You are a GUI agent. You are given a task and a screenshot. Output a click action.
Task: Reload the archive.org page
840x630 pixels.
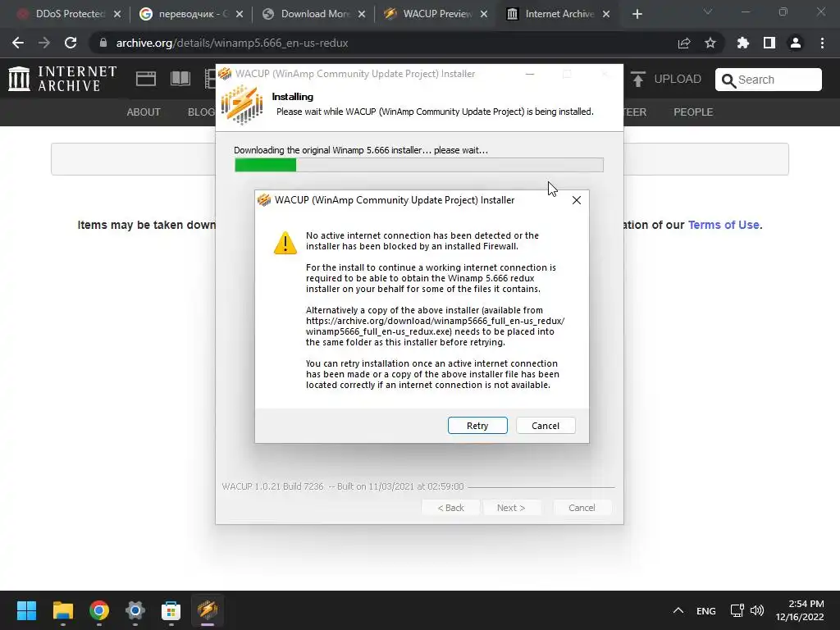71,43
